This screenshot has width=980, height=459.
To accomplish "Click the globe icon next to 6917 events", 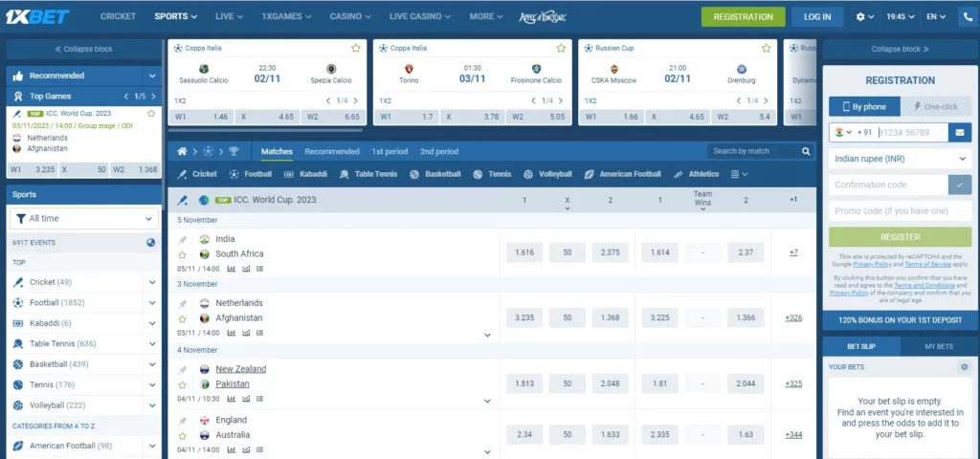I will pyautogui.click(x=150, y=242).
